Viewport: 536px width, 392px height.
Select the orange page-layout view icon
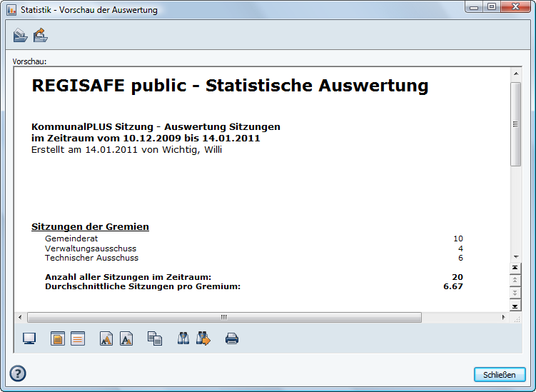tap(58, 338)
